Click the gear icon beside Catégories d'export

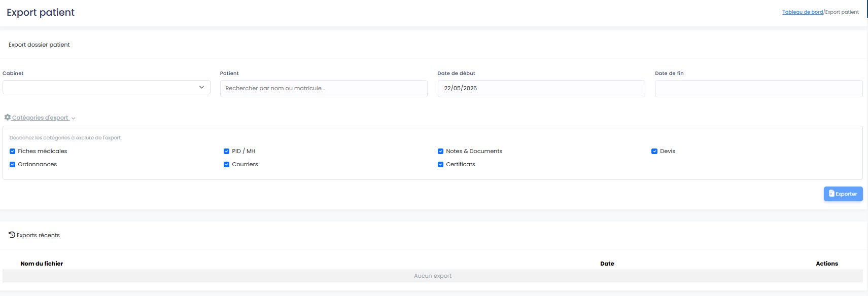(8, 117)
